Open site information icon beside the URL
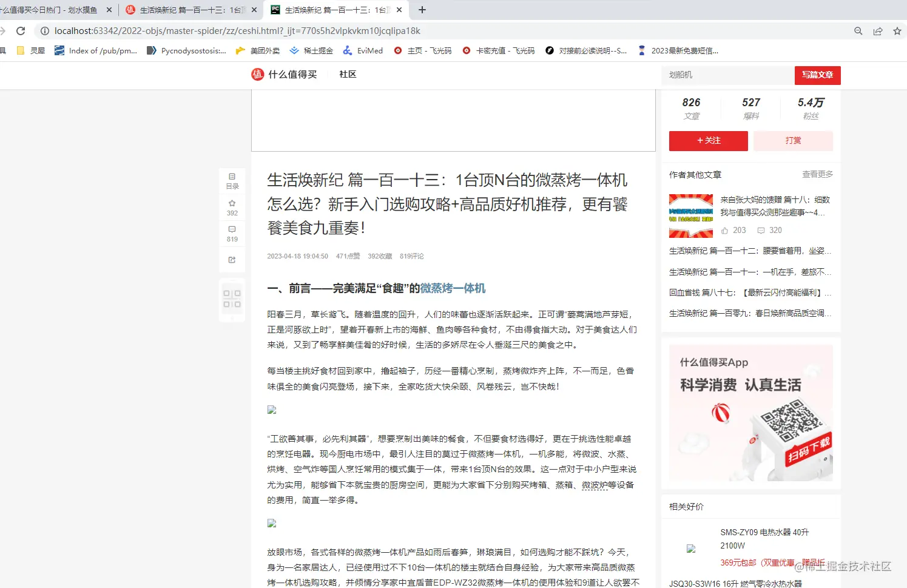907x588 pixels. [x=44, y=31]
